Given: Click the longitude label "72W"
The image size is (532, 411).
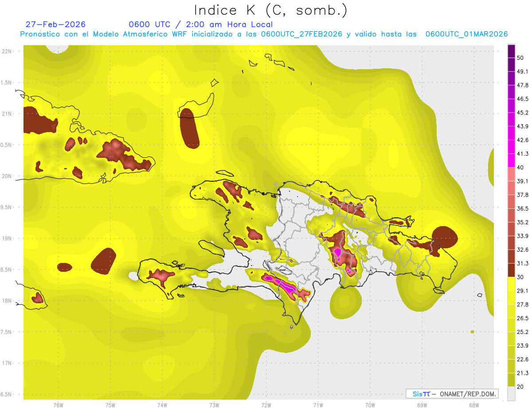Looking at the screenshot, I should tap(266, 405).
